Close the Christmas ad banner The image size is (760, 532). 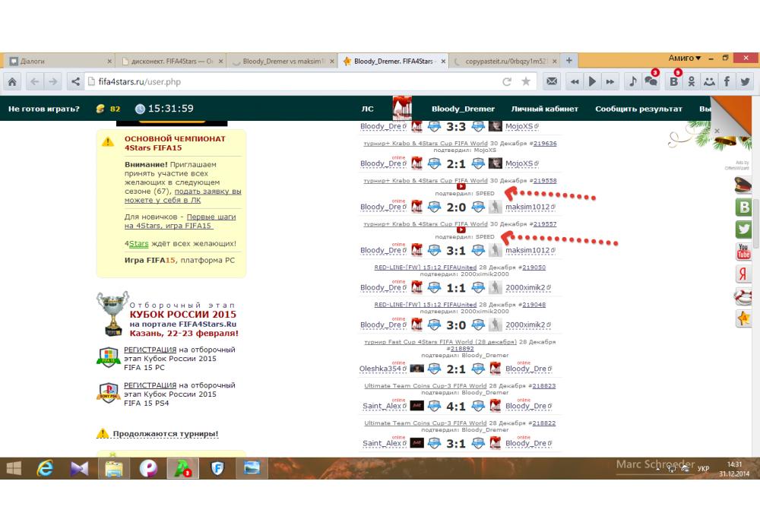717,131
